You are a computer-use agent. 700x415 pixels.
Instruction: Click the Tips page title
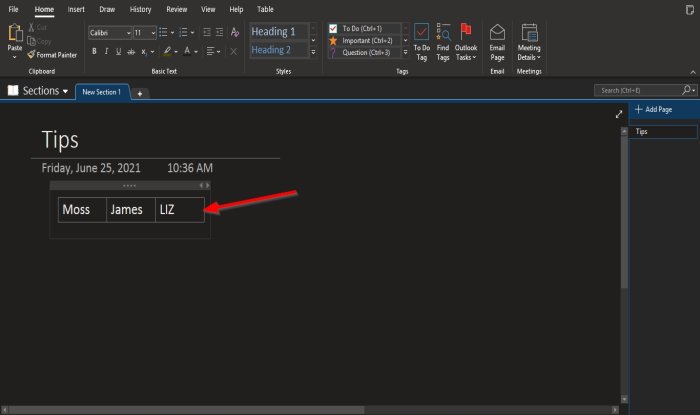(60, 140)
